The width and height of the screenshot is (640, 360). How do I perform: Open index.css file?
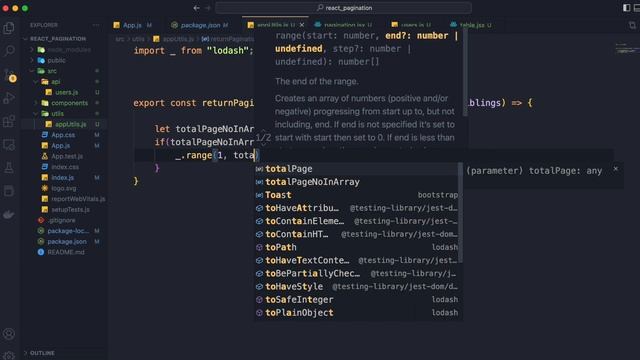pyautogui.click(x=65, y=167)
